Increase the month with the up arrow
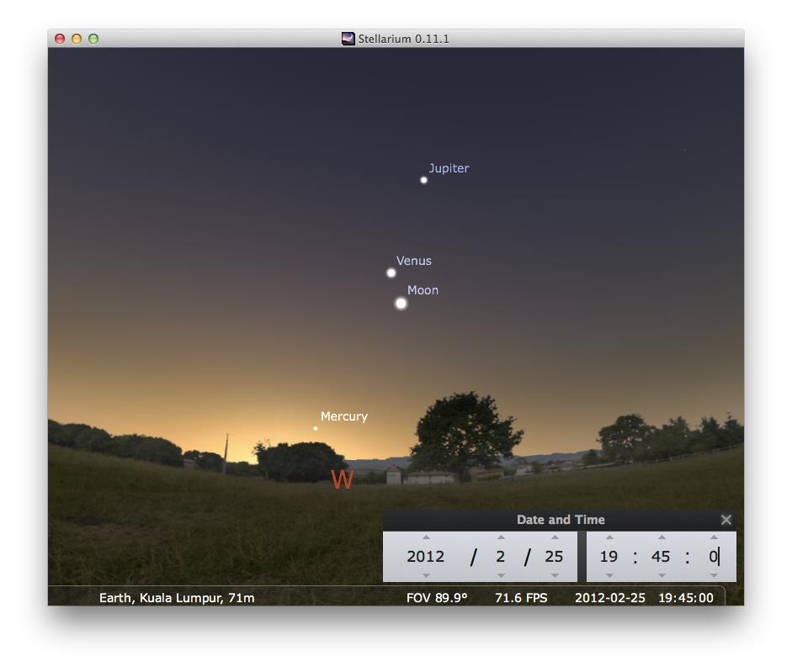Screen dimensions: 792x672 501,537
